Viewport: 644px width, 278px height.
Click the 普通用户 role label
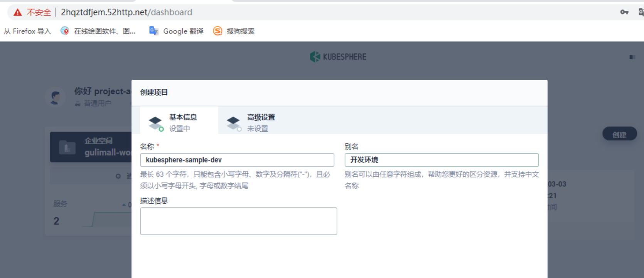pos(98,103)
